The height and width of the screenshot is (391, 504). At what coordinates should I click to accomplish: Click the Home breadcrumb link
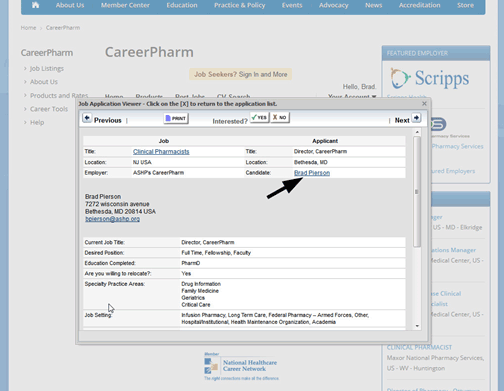28,28
